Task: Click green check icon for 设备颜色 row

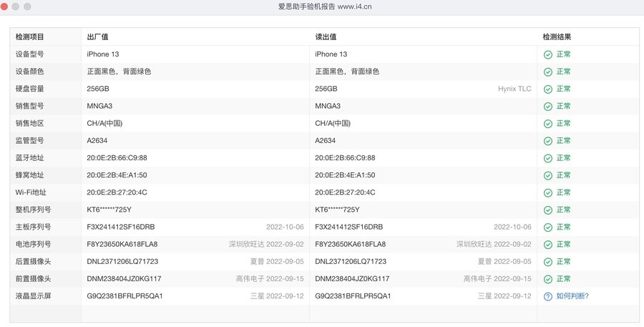Action: pos(547,72)
